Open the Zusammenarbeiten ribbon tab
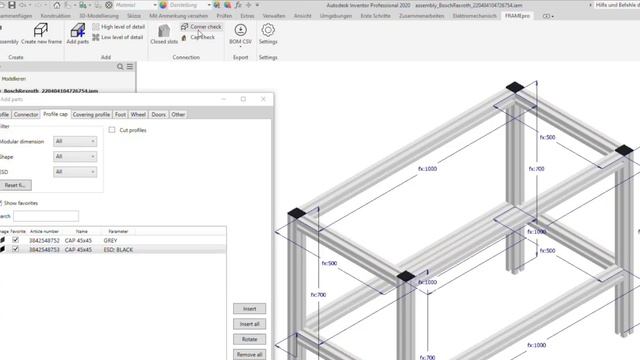The width and height of the screenshot is (640, 360). pos(422,16)
